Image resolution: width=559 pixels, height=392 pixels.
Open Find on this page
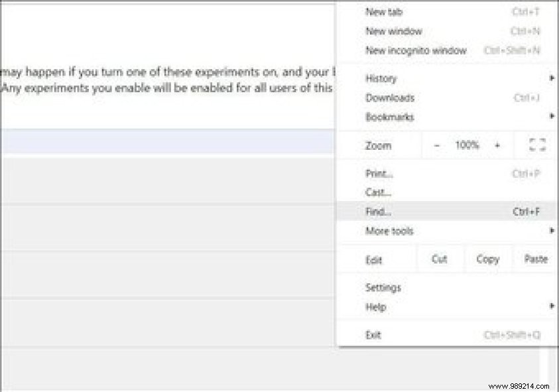coord(377,211)
